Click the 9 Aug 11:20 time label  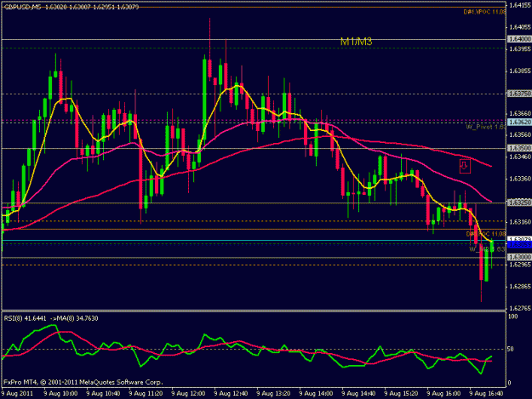coord(146,394)
